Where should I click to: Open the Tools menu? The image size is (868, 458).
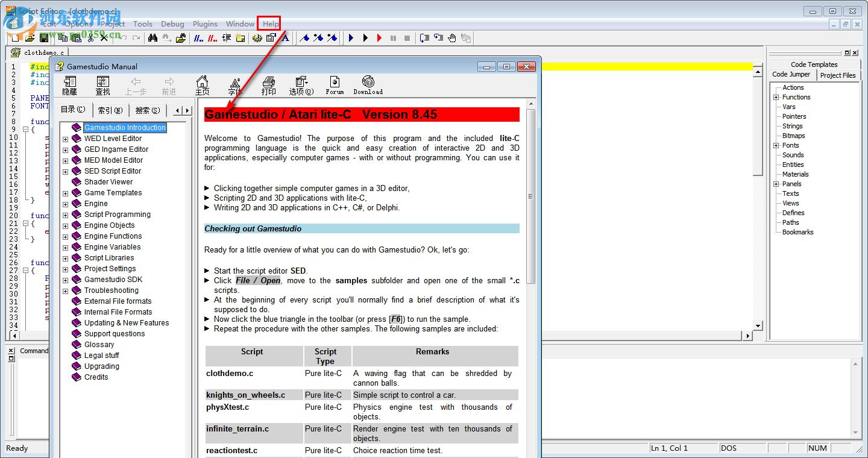click(143, 24)
